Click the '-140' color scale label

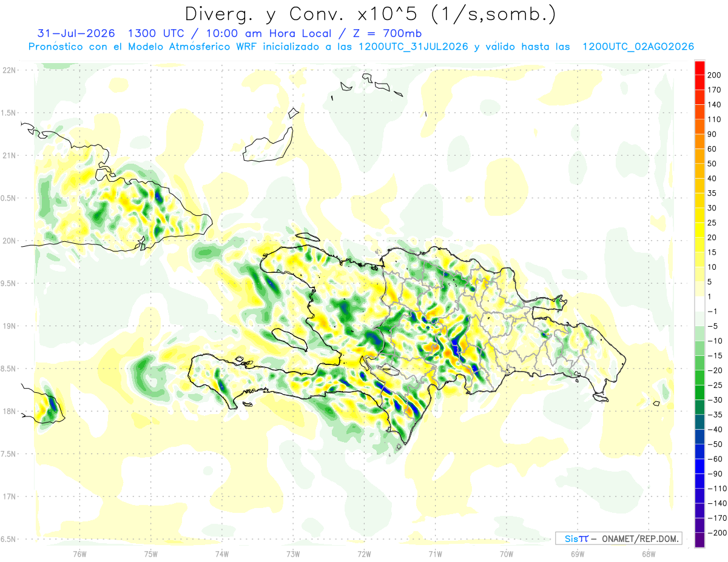point(716,503)
